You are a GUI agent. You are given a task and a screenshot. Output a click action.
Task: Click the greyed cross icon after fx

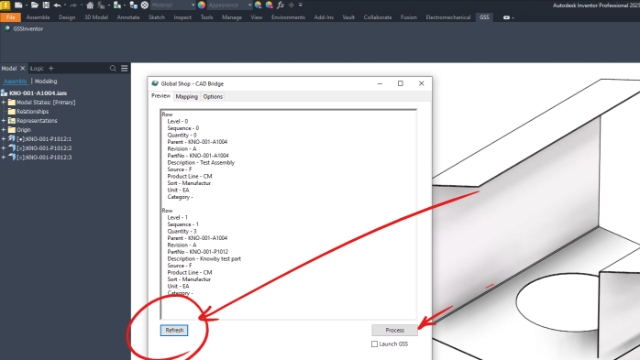[291, 5]
